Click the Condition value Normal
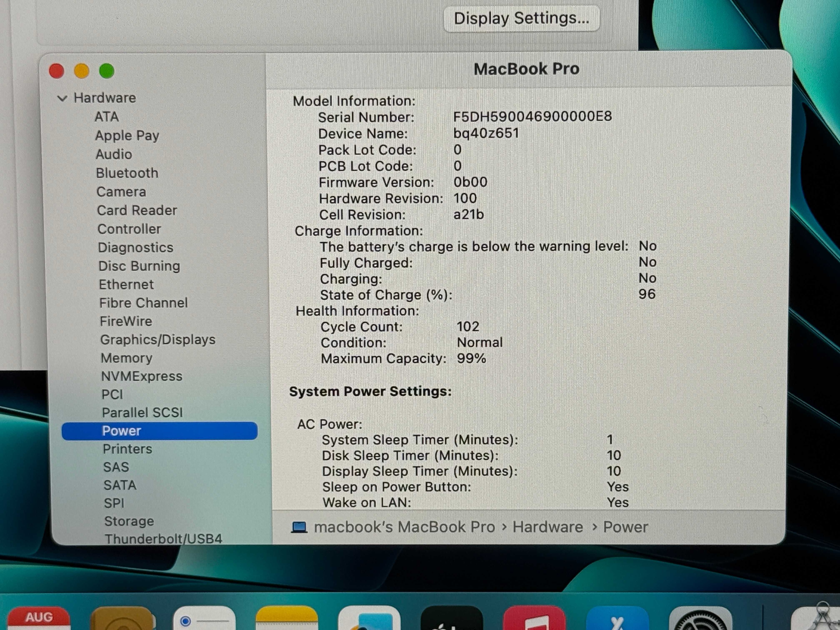 point(480,342)
